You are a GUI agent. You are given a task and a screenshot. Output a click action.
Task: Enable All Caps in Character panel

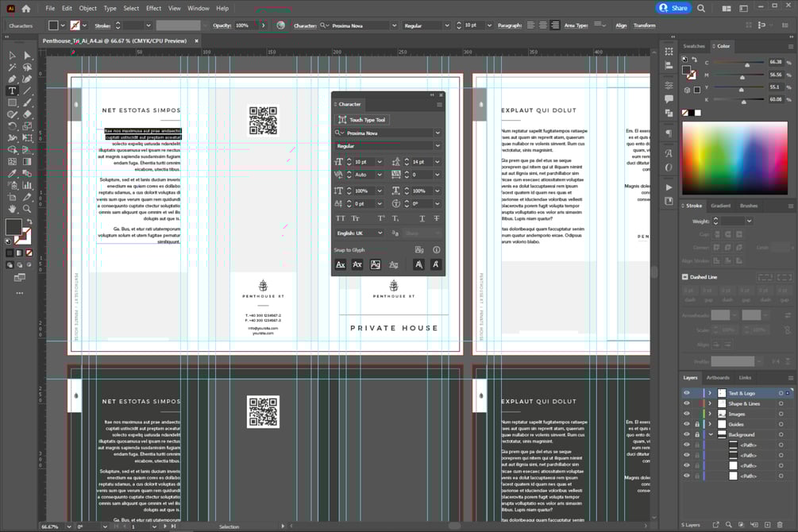341,218
